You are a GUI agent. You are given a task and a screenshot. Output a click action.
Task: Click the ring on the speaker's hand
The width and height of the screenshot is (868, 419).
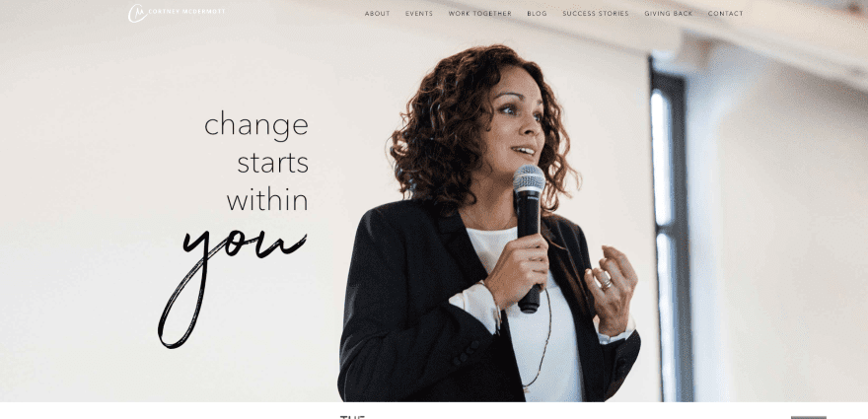pyautogui.click(x=607, y=283)
